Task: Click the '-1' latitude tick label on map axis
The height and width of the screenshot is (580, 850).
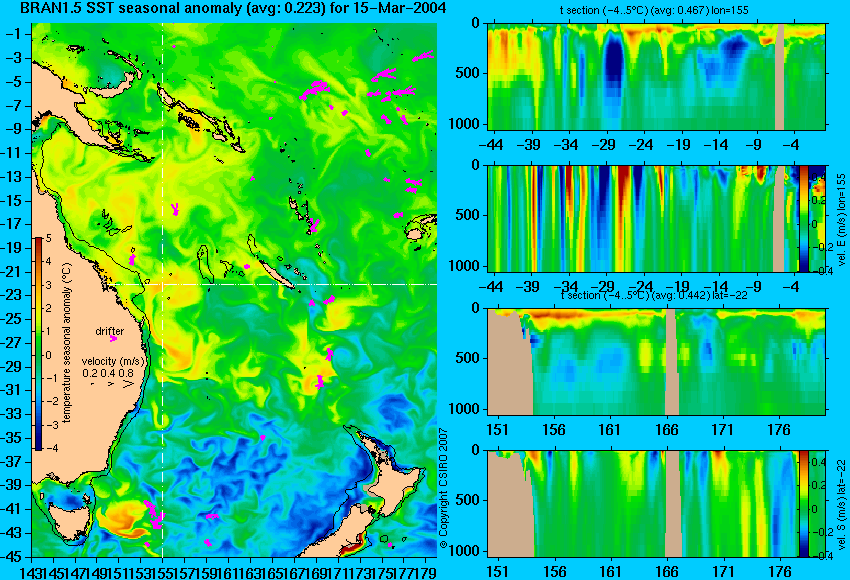Action: [x=15, y=34]
